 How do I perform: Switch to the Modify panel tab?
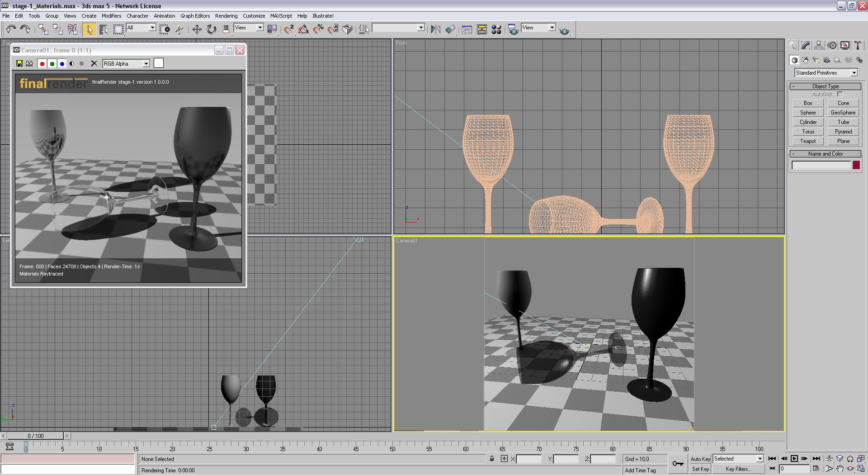[806, 45]
